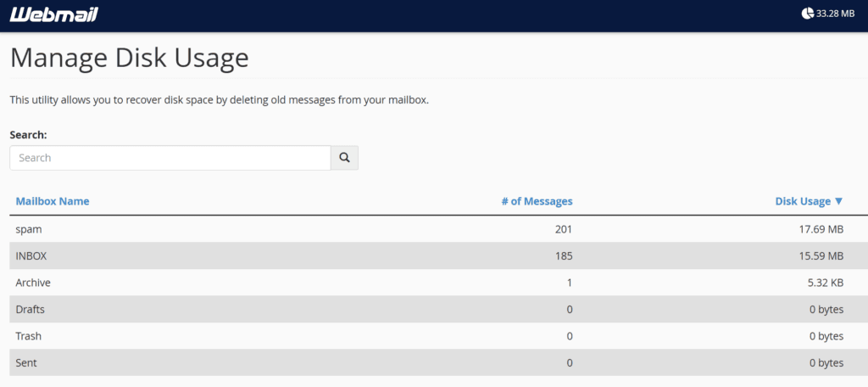868x387 pixels.
Task: Select the Drafts mailbox row
Action: (438, 309)
